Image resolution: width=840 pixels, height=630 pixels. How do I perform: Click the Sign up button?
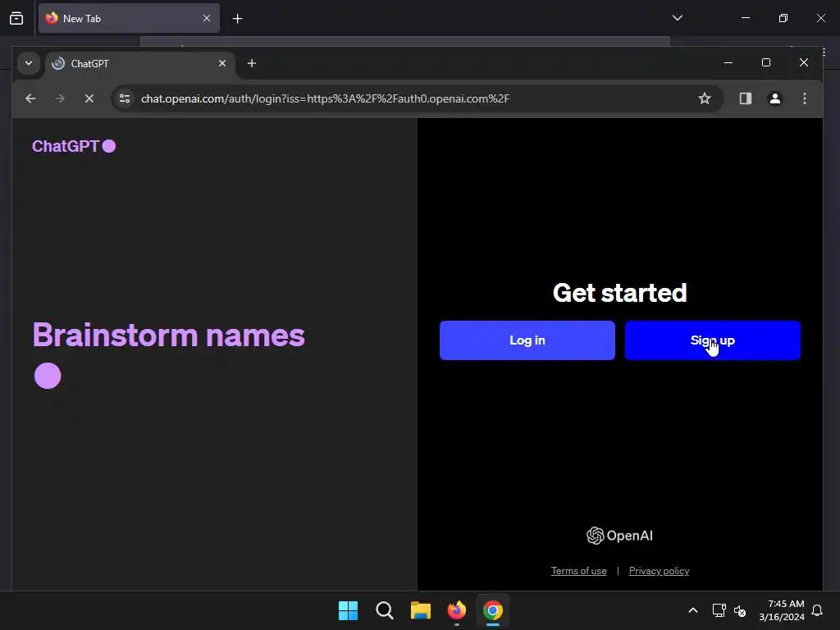coord(713,340)
